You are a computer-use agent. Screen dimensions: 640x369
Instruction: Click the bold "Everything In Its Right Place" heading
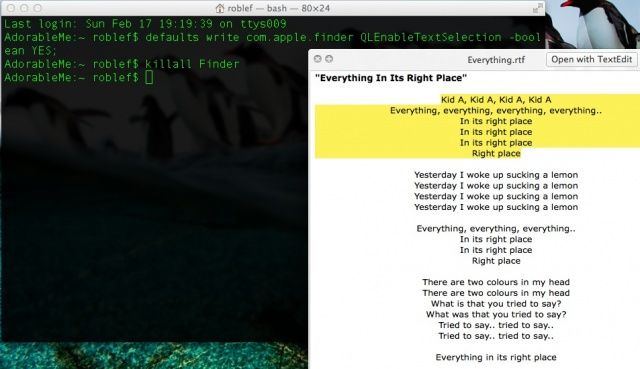tap(391, 78)
